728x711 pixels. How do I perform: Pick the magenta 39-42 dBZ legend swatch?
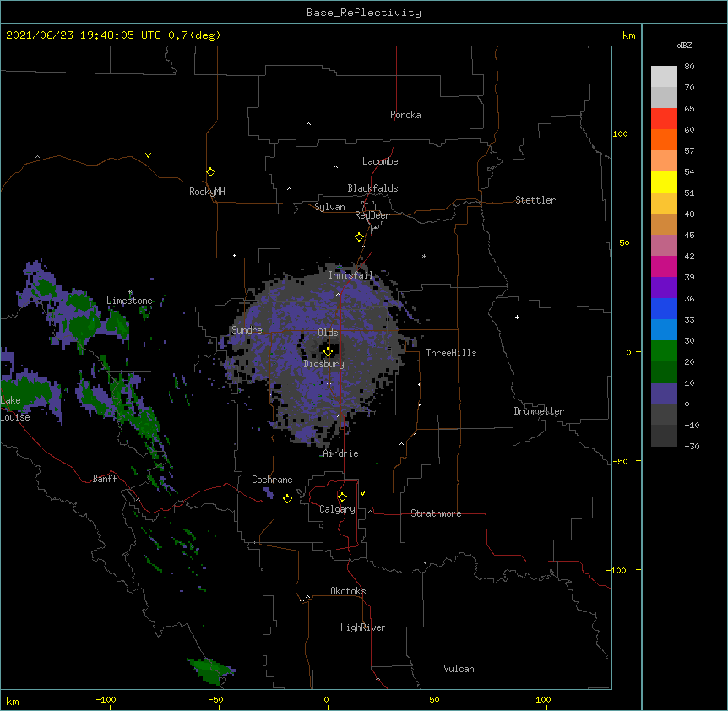coord(664,267)
